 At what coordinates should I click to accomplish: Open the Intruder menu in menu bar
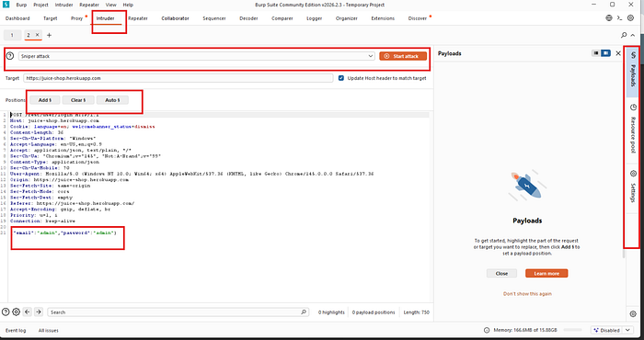pos(64,5)
